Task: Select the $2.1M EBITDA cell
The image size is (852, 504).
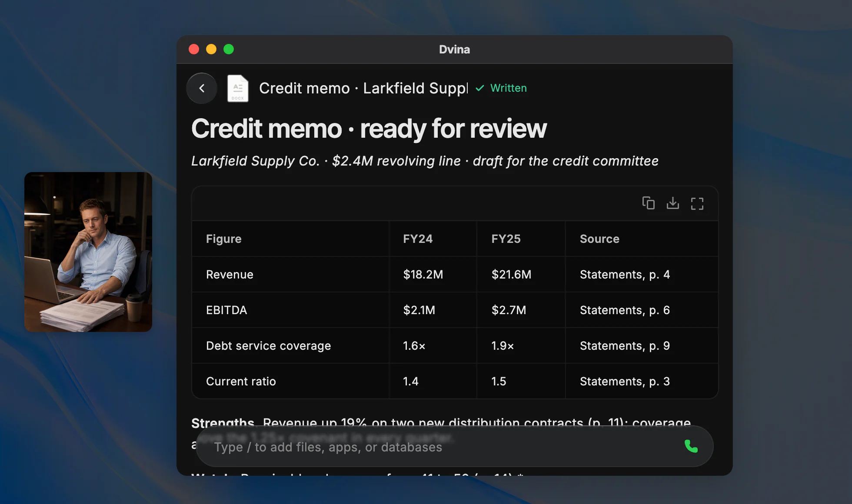Action: [x=419, y=310]
